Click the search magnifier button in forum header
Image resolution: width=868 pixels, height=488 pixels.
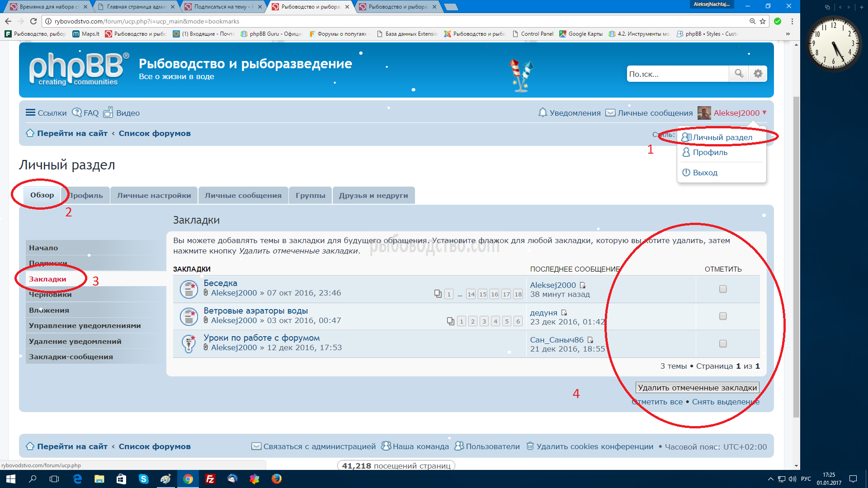click(x=739, y=74)
